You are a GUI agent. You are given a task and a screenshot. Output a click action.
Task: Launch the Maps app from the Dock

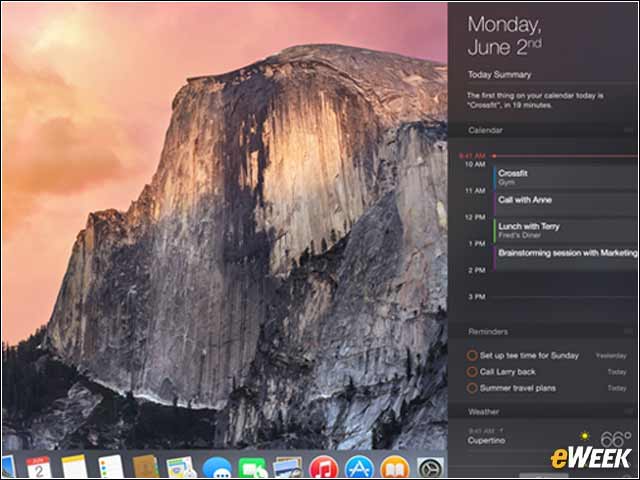tap(182, 467)
